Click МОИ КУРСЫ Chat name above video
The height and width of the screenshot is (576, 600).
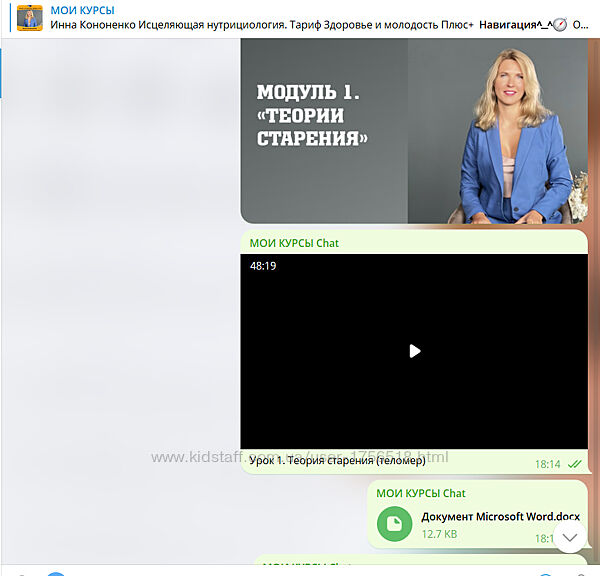[x=294, y=243]
